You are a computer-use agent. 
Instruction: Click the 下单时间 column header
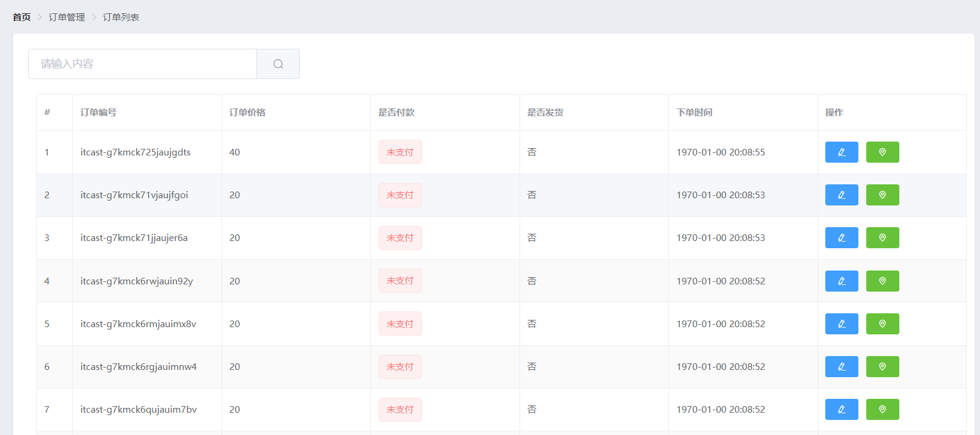click(x=694, y=113)
